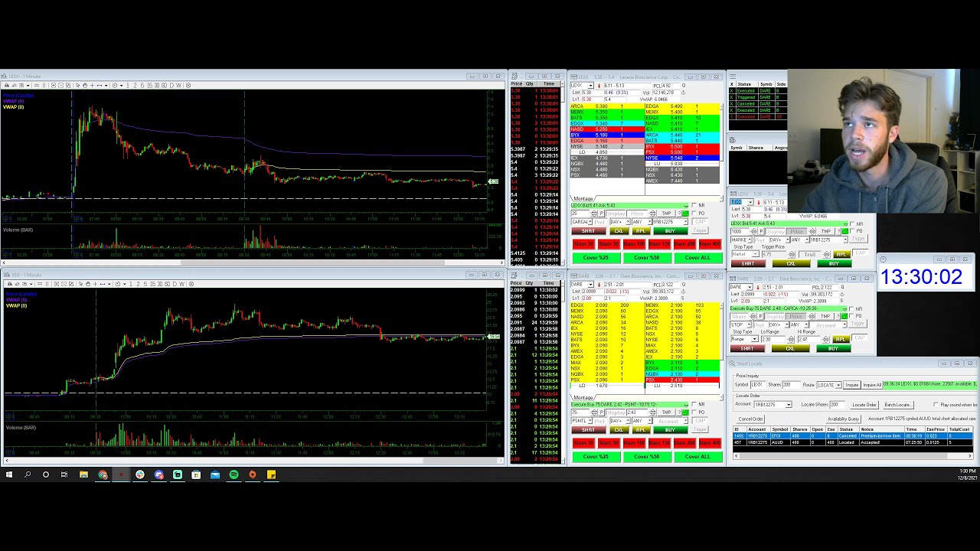
Task: Click the clock icon in ISIG chart toolbar
Action: point(118,284)
